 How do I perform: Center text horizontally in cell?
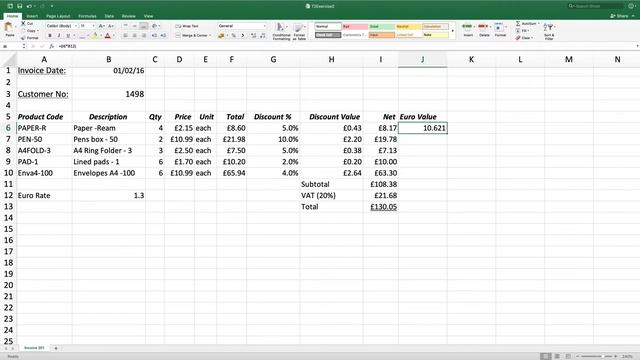[134, 36]
